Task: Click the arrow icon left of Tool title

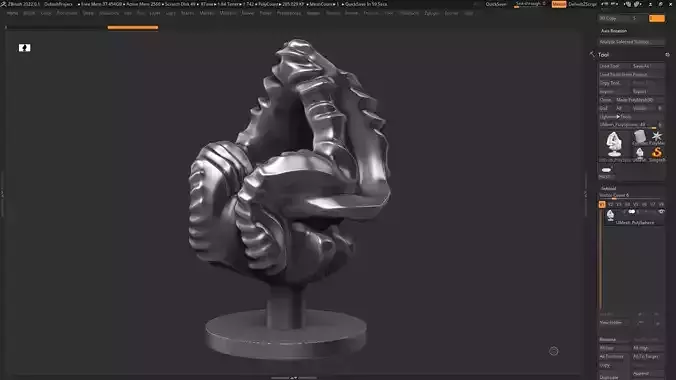Action: point(592,54)
